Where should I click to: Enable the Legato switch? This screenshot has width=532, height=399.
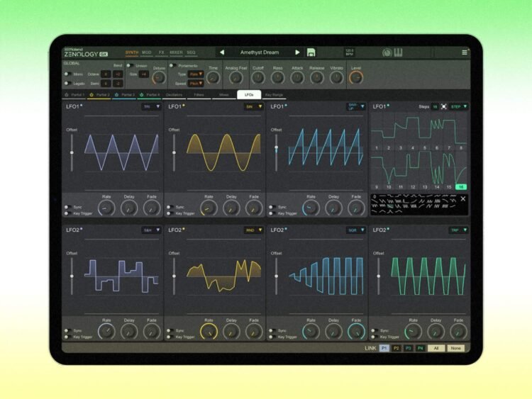(x=67, y=83)
